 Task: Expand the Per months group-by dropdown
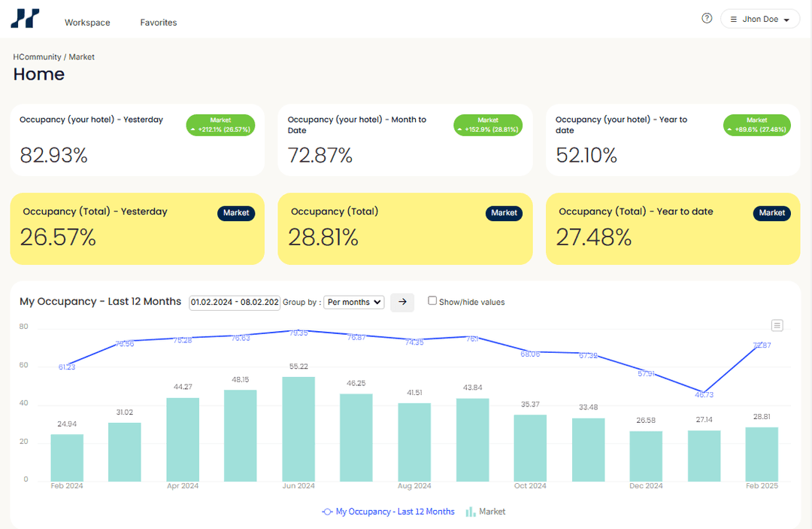click(x=354, y=302)
